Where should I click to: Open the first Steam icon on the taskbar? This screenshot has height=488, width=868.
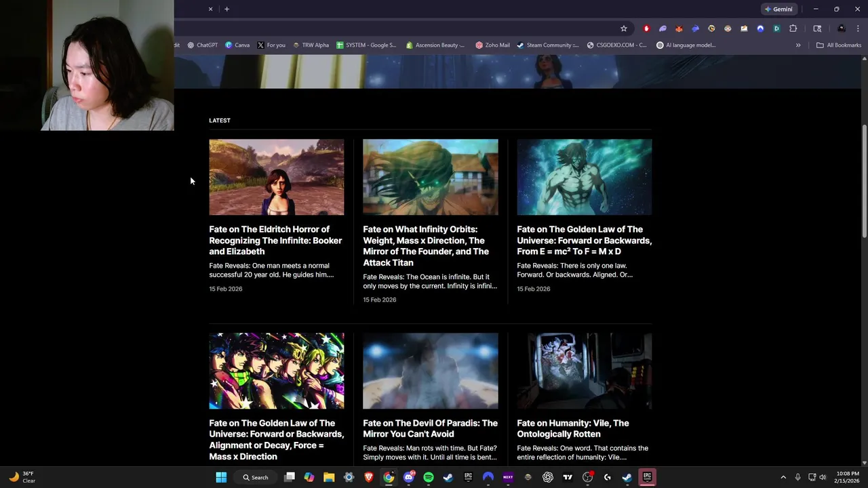[x=448, y=477]
